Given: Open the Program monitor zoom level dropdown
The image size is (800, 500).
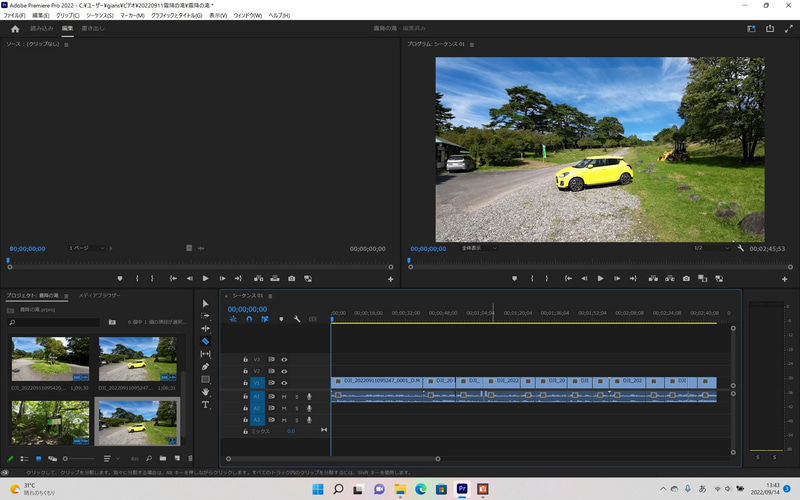Looking at the screenshot, I should 478,248.
